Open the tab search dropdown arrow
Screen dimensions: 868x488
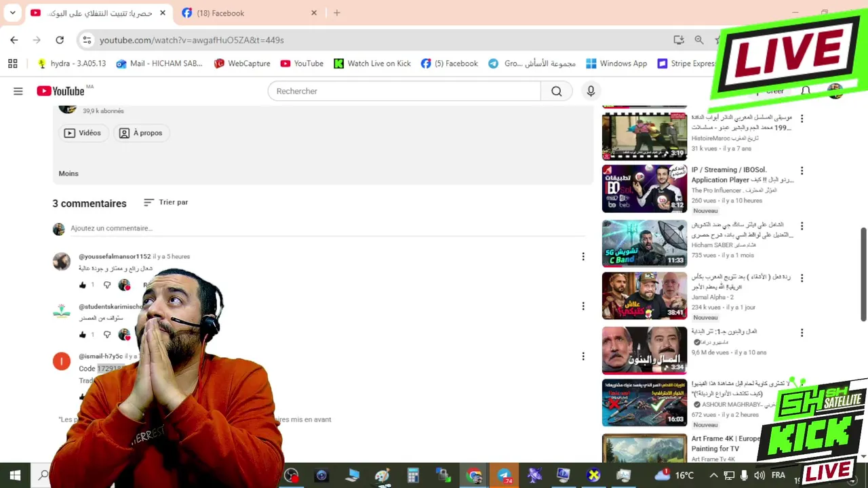12,13
